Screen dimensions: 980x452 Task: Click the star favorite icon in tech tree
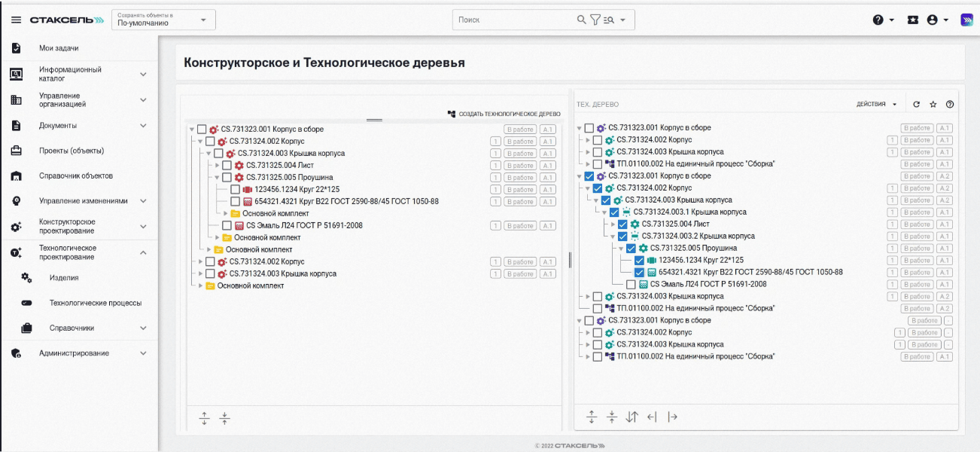click(x=933, y=104)
